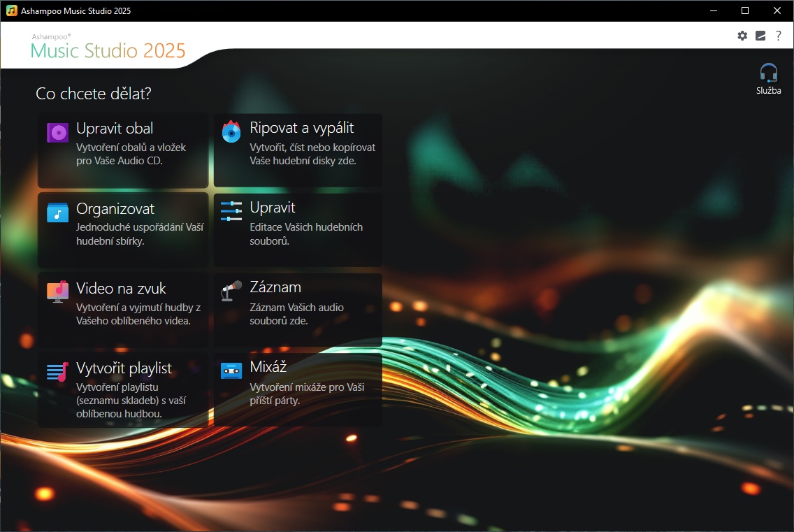The width and height of the screenshot is (794, 532).
Task: Click the flaming disc Ripovat a vypálit icon
Action: pyautogui.click(x=231, y=131)
